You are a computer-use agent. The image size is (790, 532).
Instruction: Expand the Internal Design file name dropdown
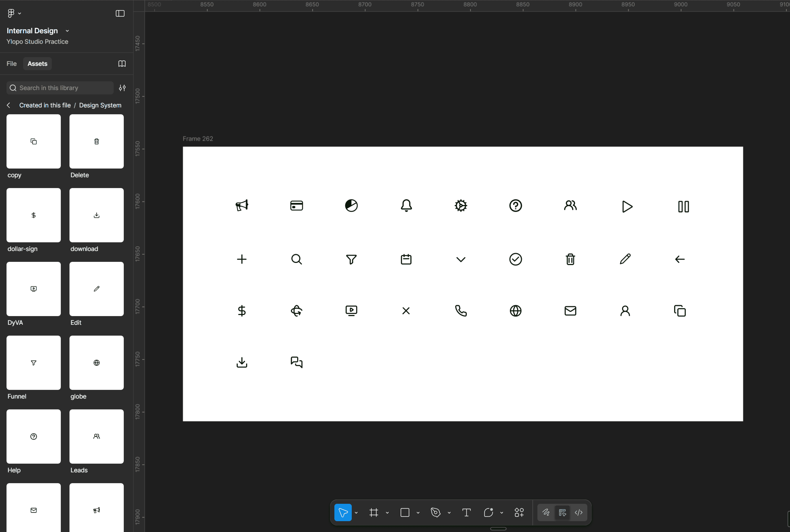coord(67,31)
